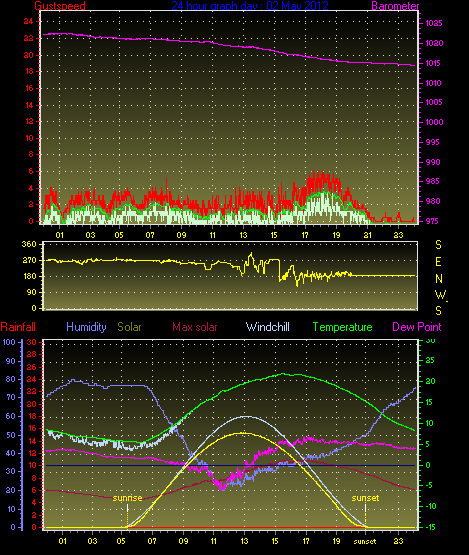Select the 1020 barometer axis value
This screenshot has height=555, width=469.
tap(434, 44)
